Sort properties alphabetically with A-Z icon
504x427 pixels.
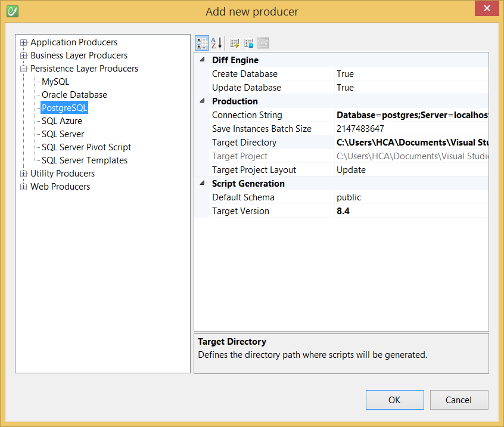point(216,43)
